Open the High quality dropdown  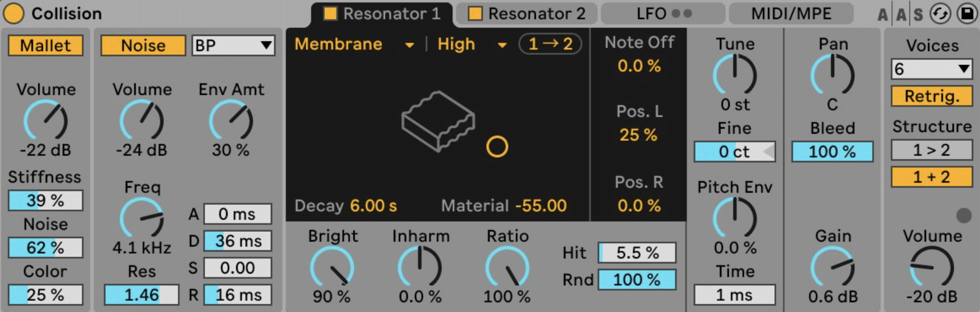click(x=472, y=44)
